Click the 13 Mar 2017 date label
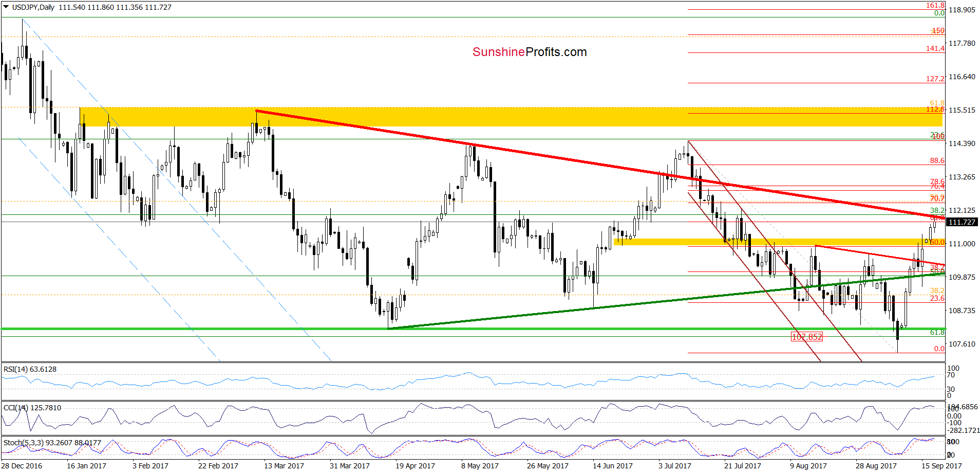980x473 pixels. 284,466
